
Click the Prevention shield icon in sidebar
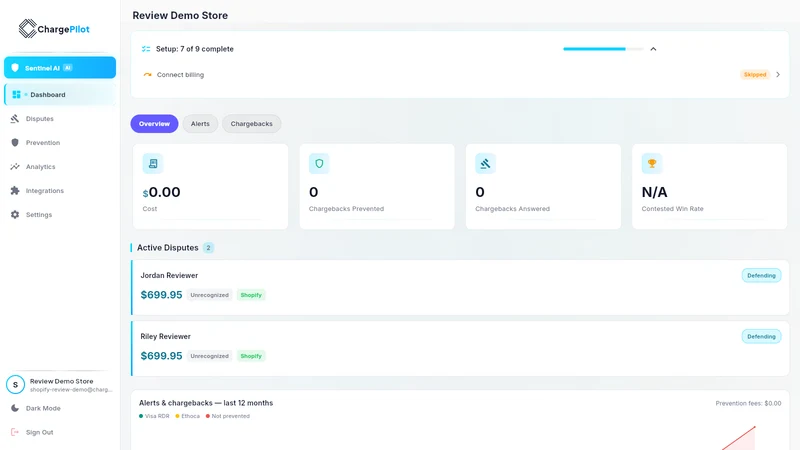point(15,142)
